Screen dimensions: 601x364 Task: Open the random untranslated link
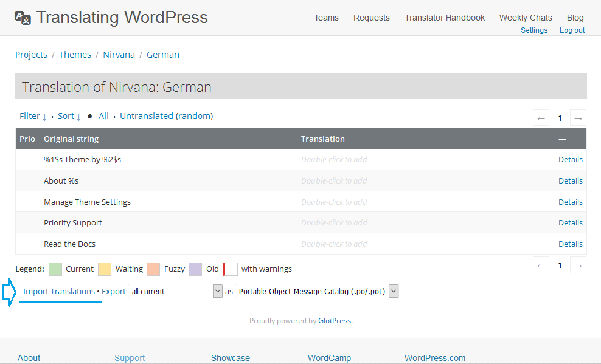(194, 116)
